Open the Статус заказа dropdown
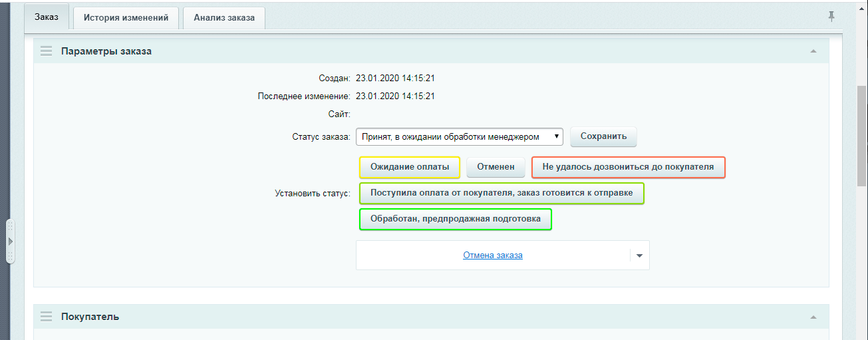Image resolution: width=868 pixels, height=340 pixels. 460,136
